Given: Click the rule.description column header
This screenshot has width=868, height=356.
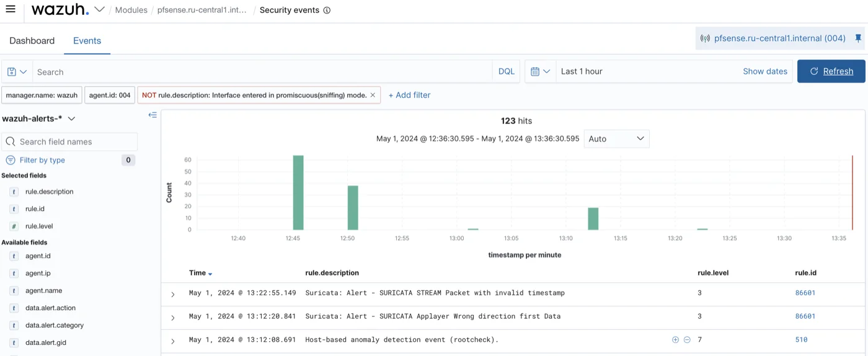Looking at the screenshot, I should pyautogui.click(x=332, y=273).
